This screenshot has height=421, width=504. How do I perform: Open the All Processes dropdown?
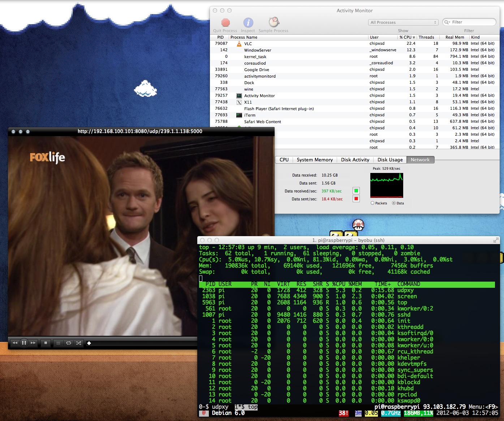403,22
